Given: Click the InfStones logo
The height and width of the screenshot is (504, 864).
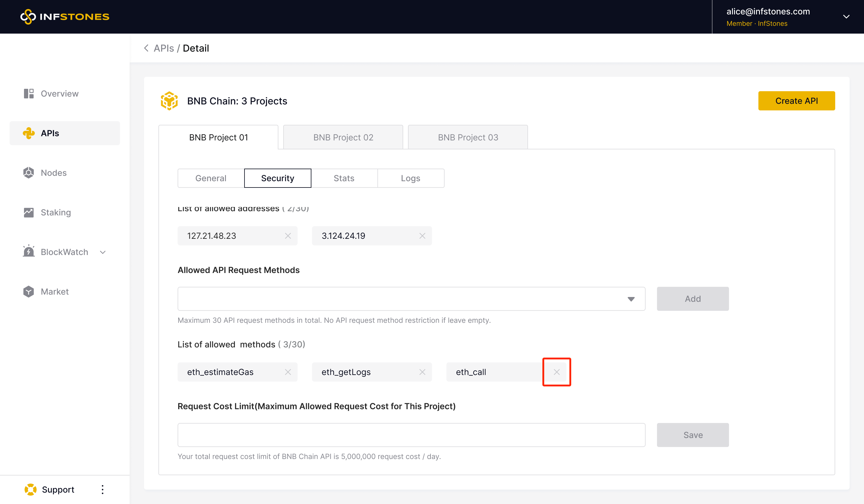Looking at the screenshot, I should click(65, 16).
